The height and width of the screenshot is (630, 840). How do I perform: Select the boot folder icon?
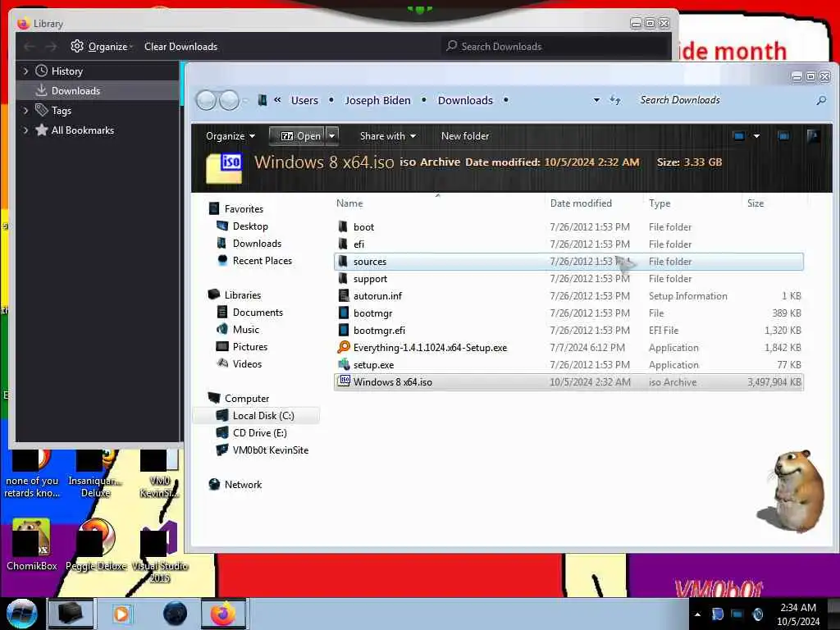click(344, 226)
